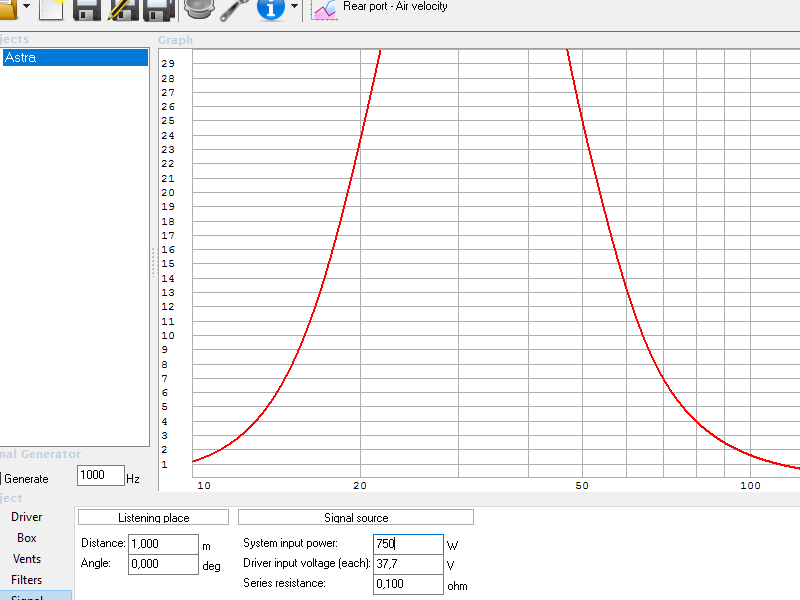The height and width of the screenshot is (600, 800).
Task: Select the Astra project in list
Action: [x=74, y=58]
